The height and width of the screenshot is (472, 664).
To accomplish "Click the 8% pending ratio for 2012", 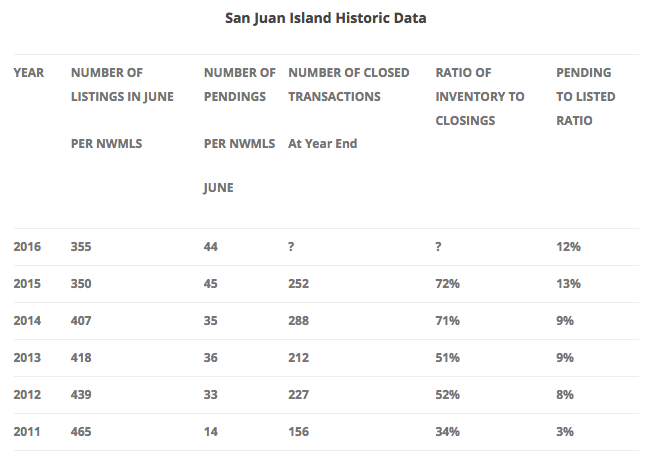I will click(x=565, y=395).
